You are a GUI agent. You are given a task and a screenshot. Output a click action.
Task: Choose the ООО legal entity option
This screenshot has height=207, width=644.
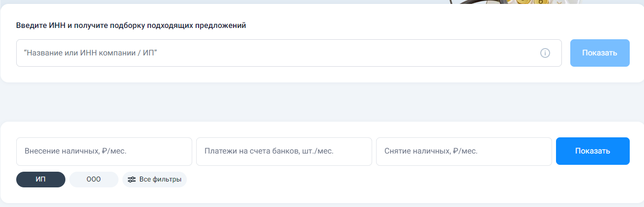coord(94,180)
